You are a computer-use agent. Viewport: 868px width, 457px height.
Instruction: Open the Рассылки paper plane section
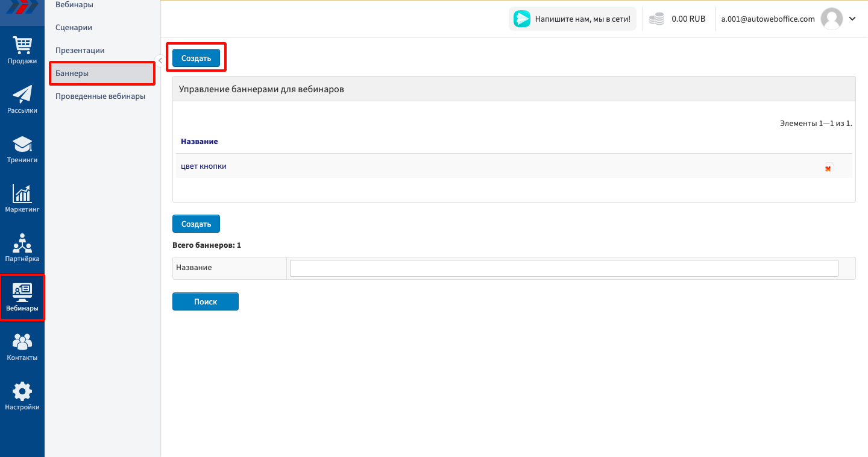click(22, 100)
